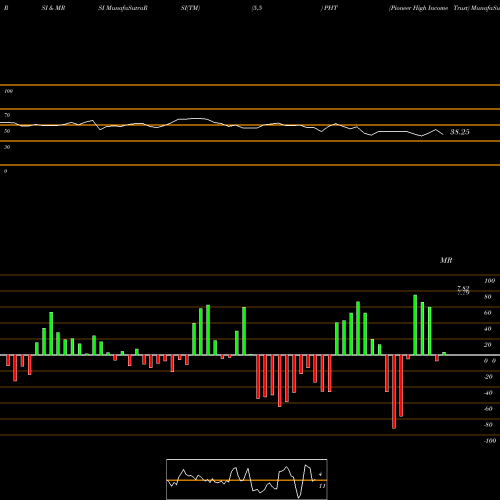The height and width of the screenshot is (500, 500).
Task: Open the mini overview chart thumbnail at the bottom
Action: click(247, 479)
